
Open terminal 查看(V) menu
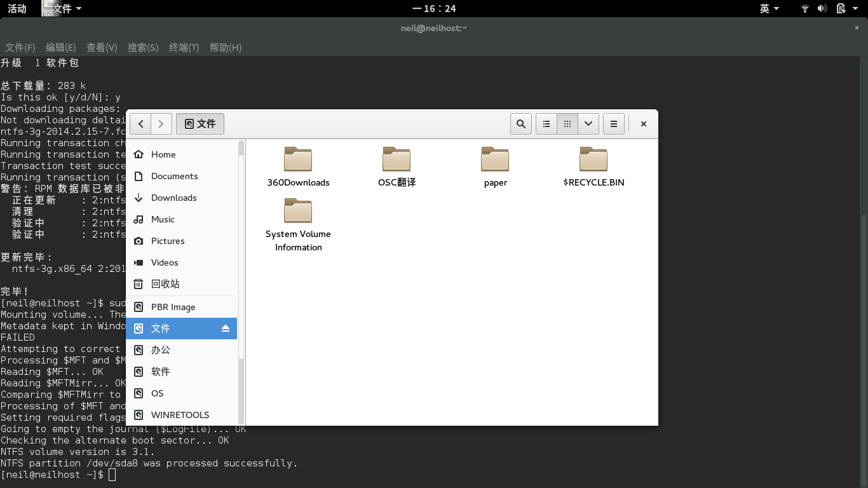tap(102, 48)
